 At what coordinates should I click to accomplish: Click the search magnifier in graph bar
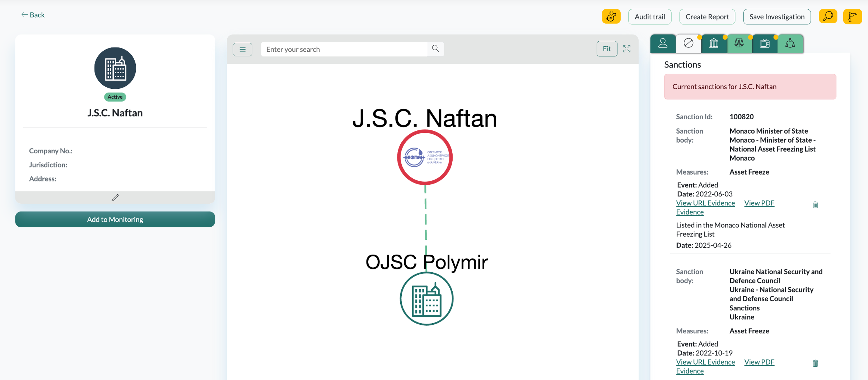435,49
